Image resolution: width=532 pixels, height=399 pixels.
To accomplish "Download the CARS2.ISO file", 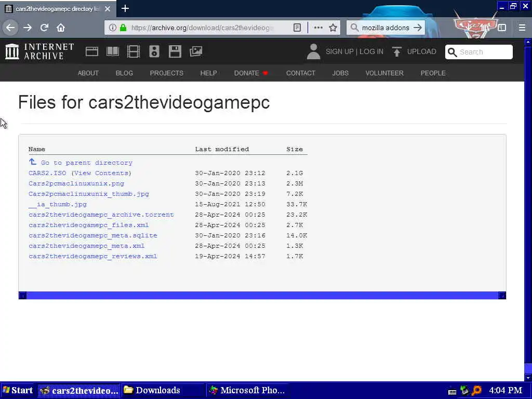I will [x=47, y=173].
